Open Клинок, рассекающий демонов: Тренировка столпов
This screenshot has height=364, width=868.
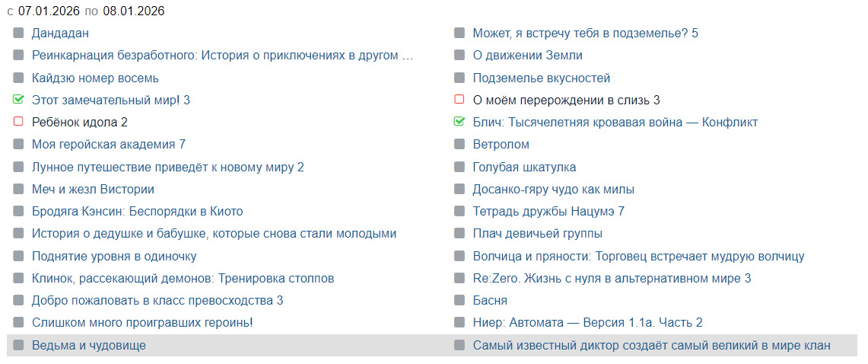[183, 279]
